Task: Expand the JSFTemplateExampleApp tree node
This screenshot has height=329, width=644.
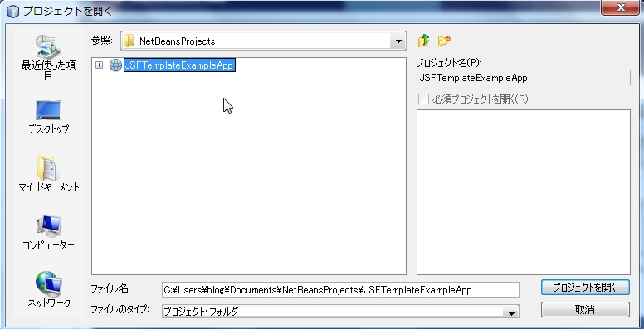Action: [99, 65]
